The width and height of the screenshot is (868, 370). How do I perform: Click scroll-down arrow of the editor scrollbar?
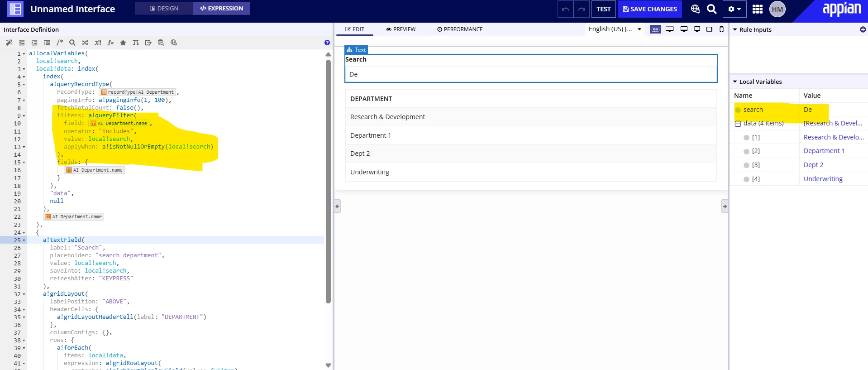[x=328, y=365]
